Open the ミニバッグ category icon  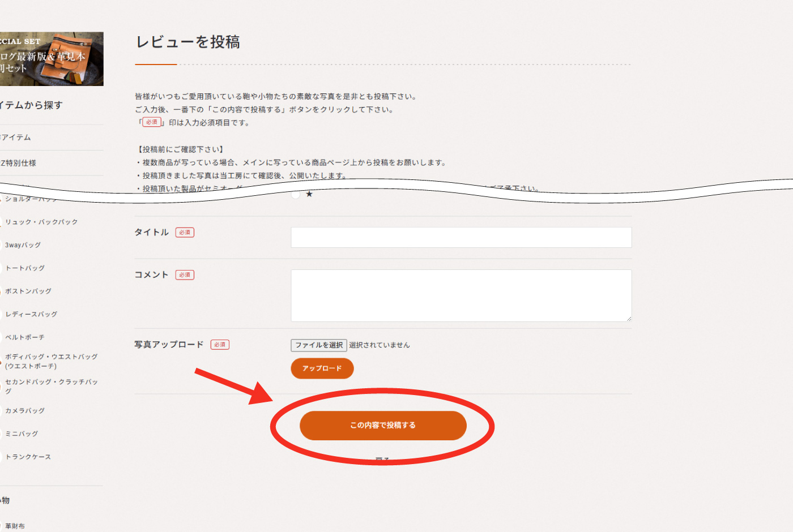point(2,434)
